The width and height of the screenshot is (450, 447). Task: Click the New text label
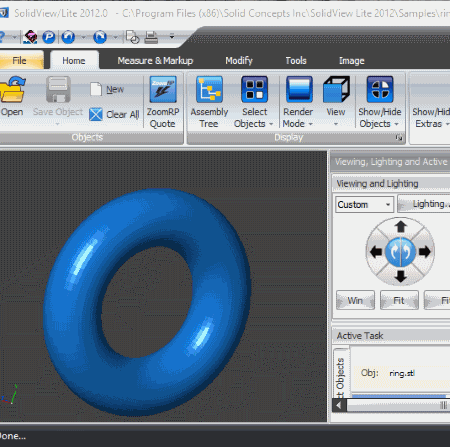[x=115, y=89]
